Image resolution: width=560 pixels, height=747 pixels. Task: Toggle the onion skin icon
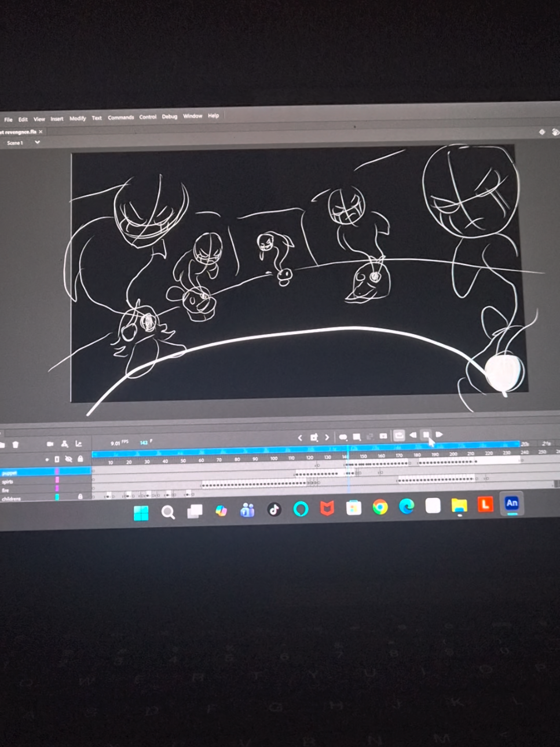click(x=343, y=437)
